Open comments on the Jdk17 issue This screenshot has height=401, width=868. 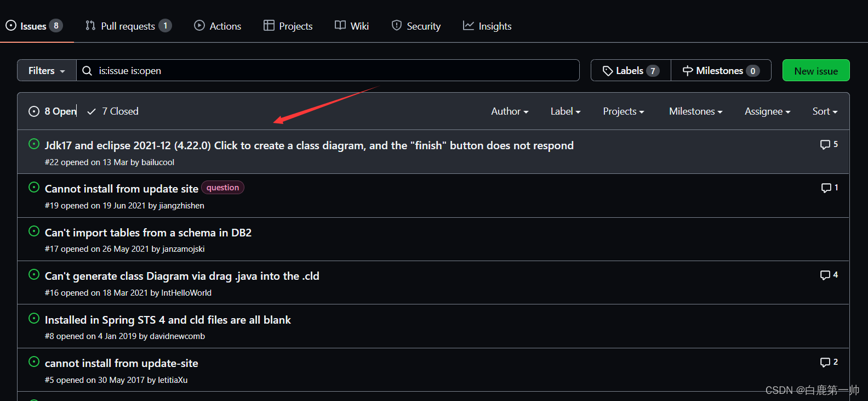pyautogui.click(x=829, y=144)
